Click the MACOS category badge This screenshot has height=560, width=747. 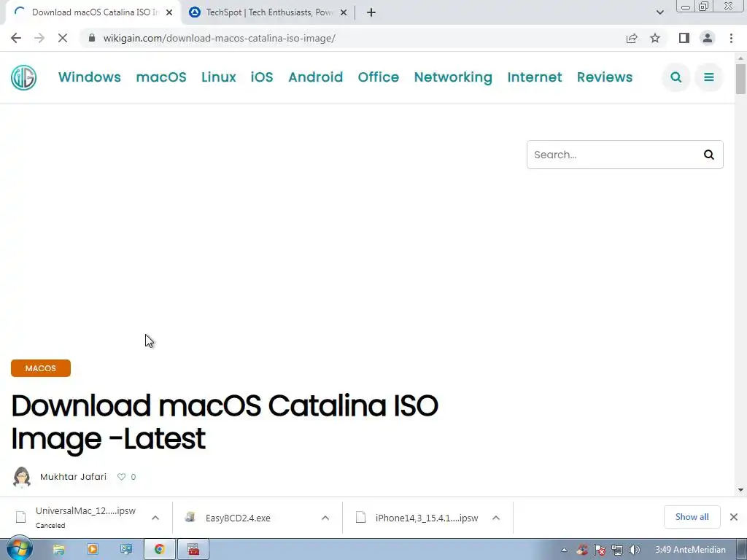(41, 368)
